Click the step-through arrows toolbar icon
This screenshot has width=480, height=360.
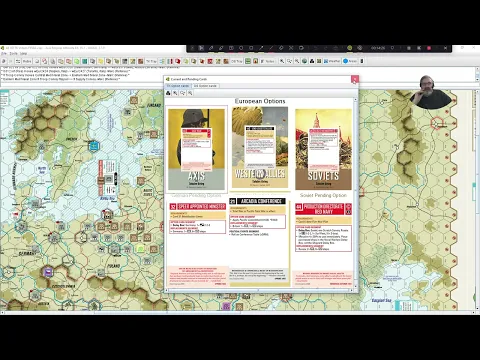[x=18, y=61]
